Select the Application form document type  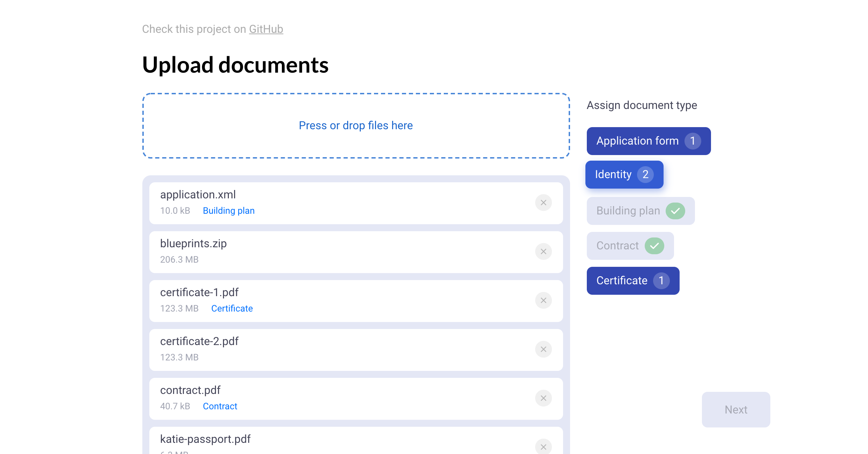tap(648, 140)
